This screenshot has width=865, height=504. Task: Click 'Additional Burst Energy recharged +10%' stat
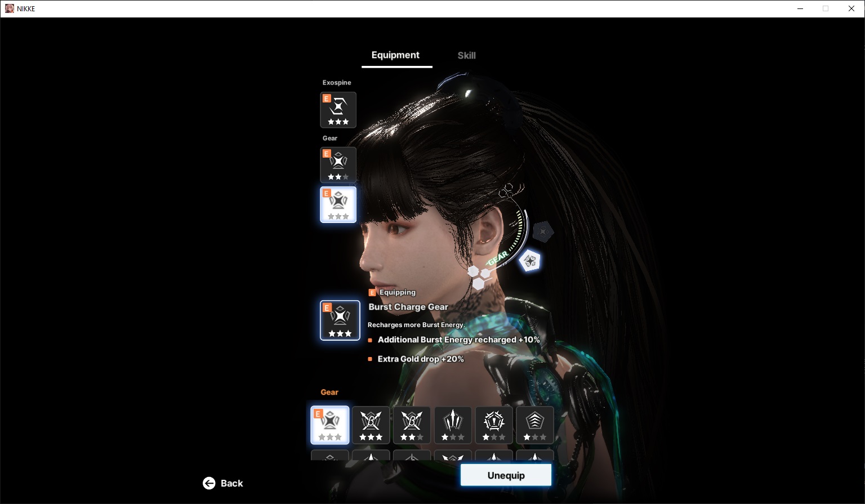pyautogui.click(x=459, y=340)
